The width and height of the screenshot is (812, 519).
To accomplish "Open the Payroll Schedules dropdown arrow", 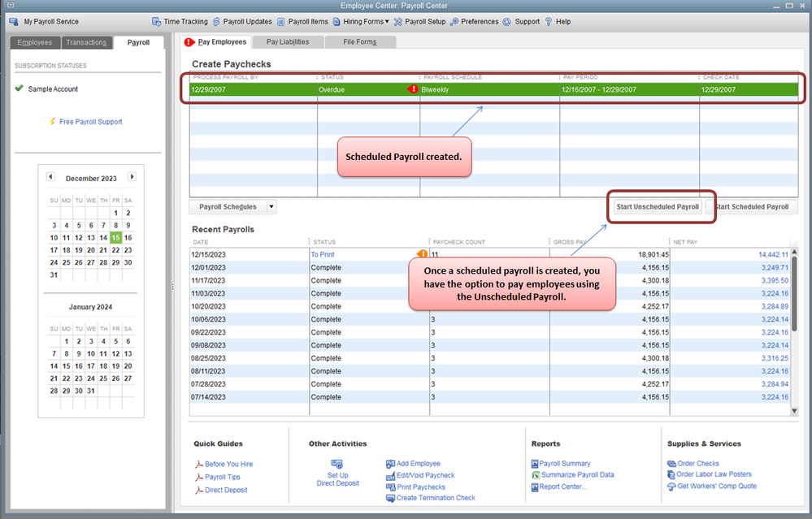I will pos(271,206).
